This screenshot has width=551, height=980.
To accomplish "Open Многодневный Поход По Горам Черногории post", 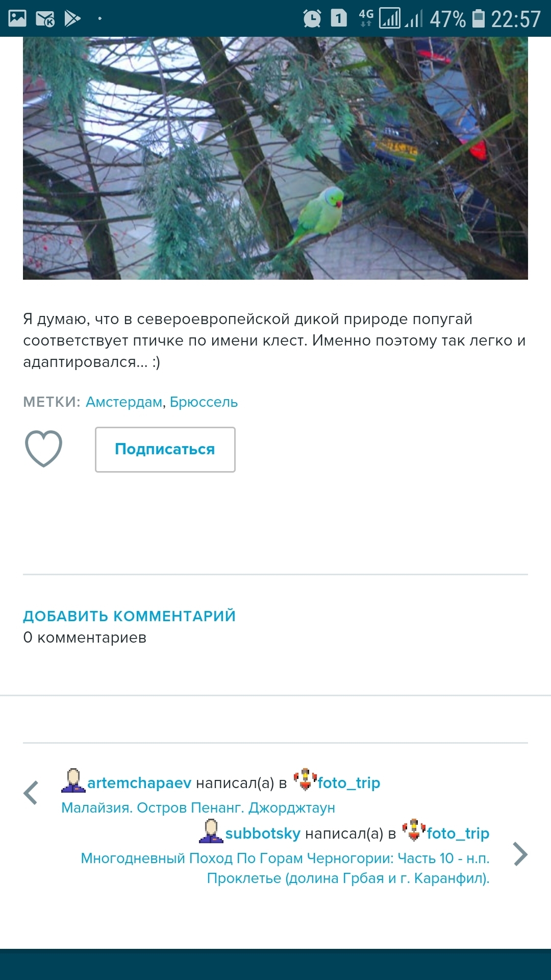I will coord(285,868).
